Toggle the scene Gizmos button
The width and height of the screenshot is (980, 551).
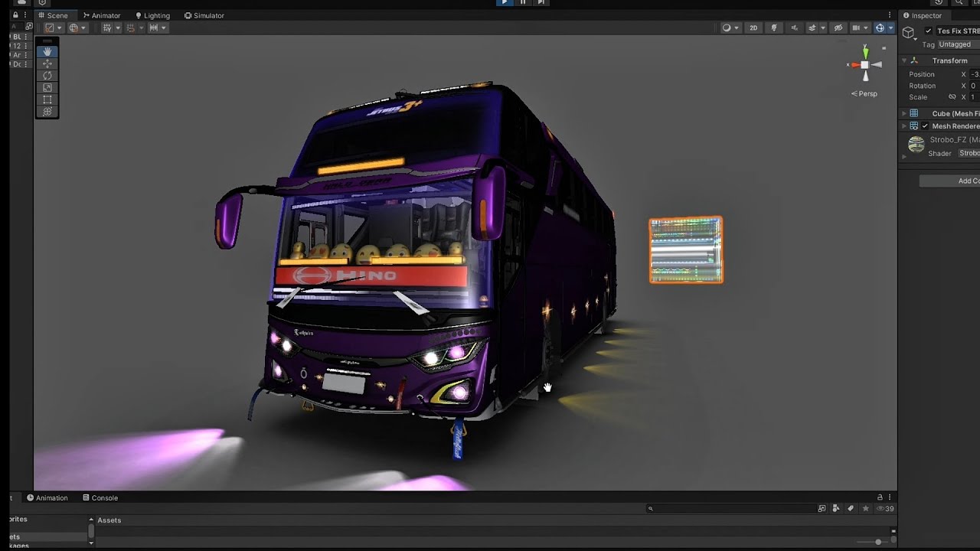[x=880, y=28]
